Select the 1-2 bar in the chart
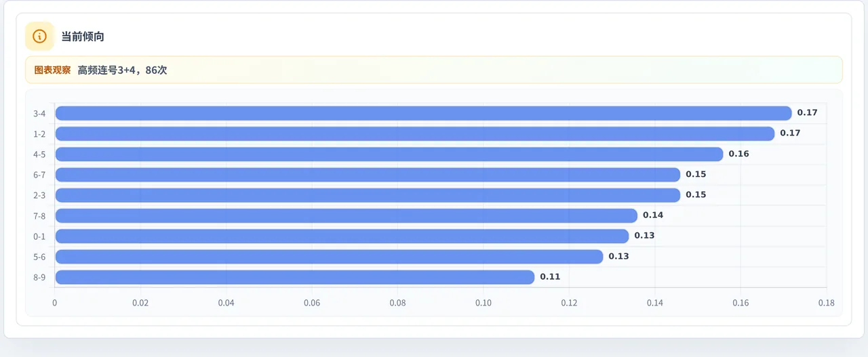 point(415,133)
